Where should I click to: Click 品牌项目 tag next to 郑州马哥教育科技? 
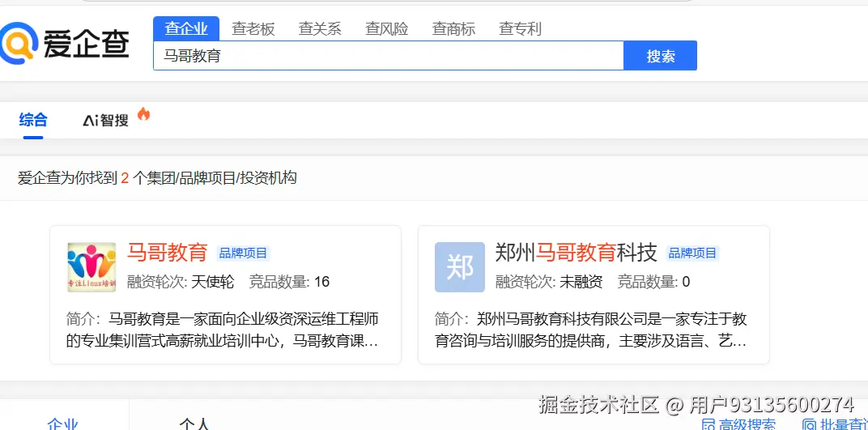[692, 253]
